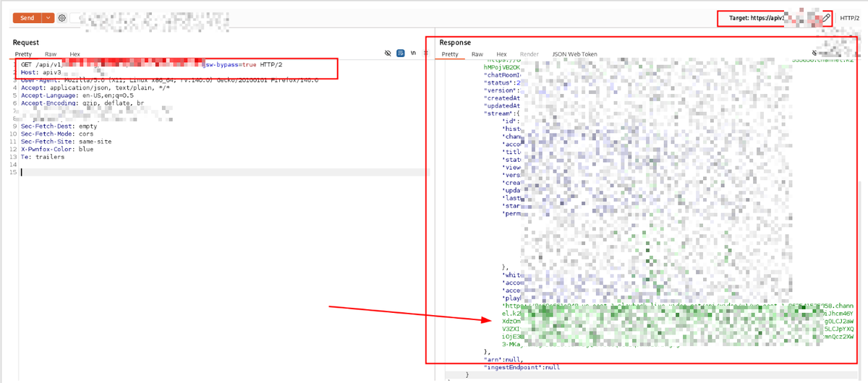Switch Request view to Raw tab
Image resolution: width=868 pixels, height=383 pixels.
pos(51,54)
